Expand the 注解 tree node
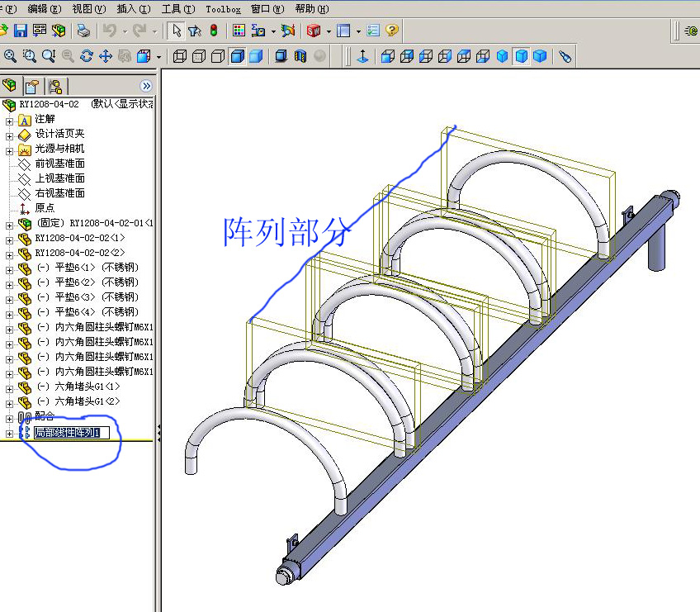700x612 pixels. coord(9,121)
